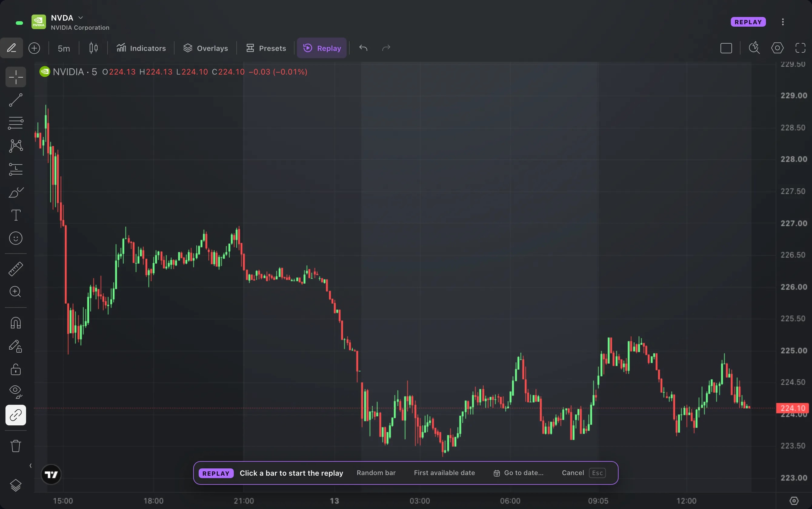Select the Fibonacci retracement lines tool
Viewport: 812px width, 509px height.
pyautogui.click(x=15, y=123)
